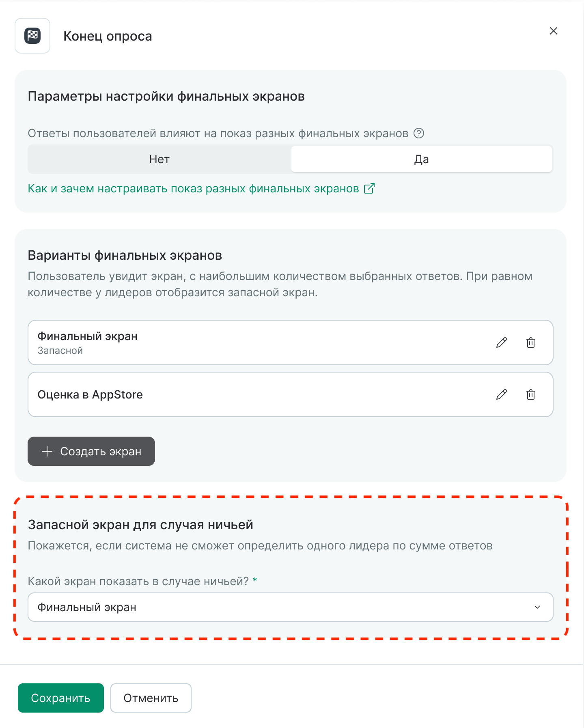Edit the Оценка в AppStore screen
This screenshot has height=728, width=584.
[x=502, y=394]
